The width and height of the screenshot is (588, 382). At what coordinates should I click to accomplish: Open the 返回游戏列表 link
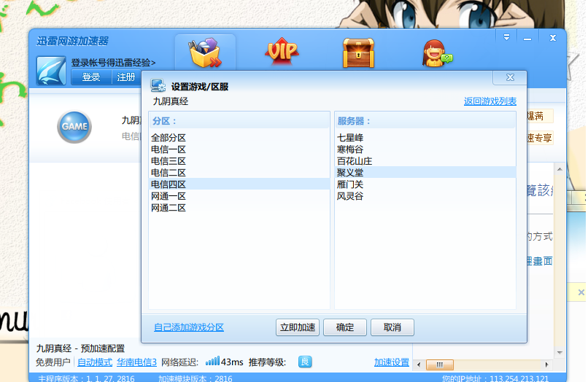pyautogui.click(x=490, y=101)
